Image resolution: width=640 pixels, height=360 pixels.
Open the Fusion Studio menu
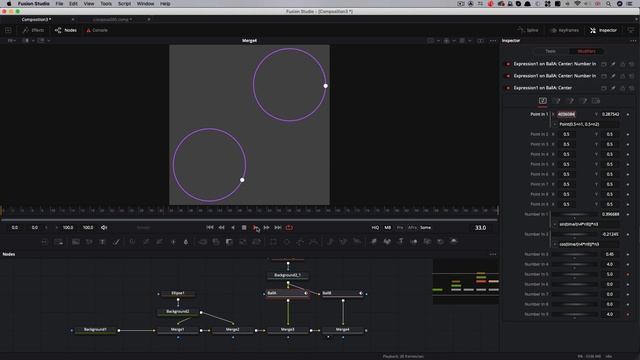[x=33, y=4]
